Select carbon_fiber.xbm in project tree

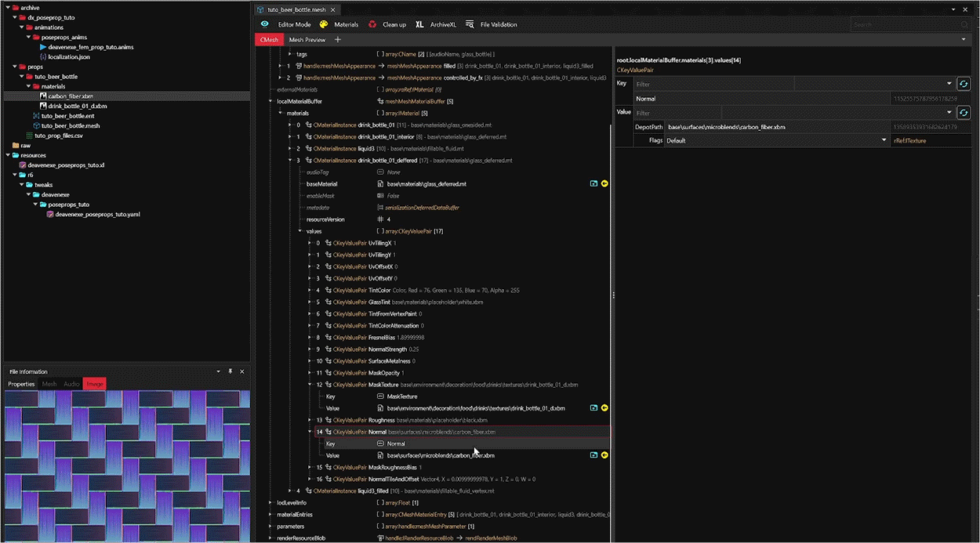pyautogui.click(x=70, y=96)
